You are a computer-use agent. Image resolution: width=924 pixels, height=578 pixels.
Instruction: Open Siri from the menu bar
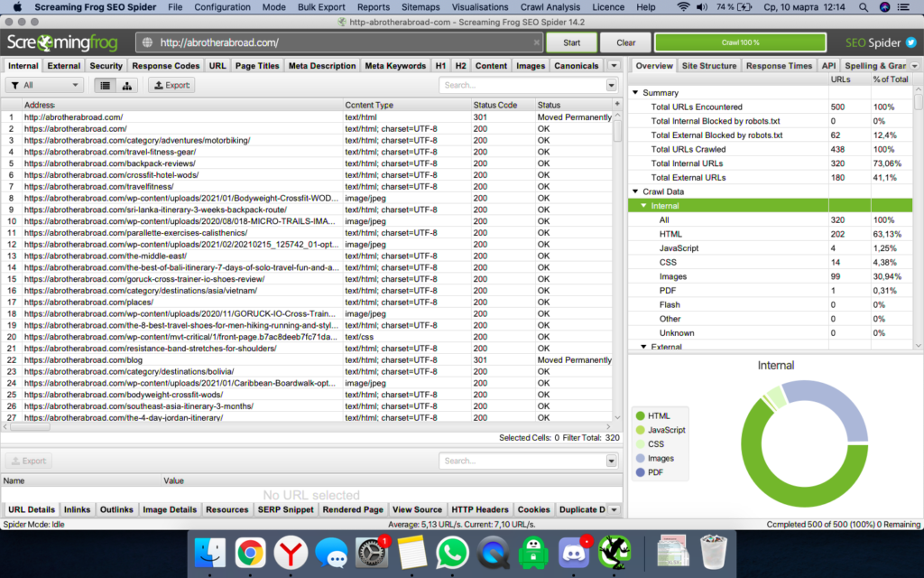(884, 7)
